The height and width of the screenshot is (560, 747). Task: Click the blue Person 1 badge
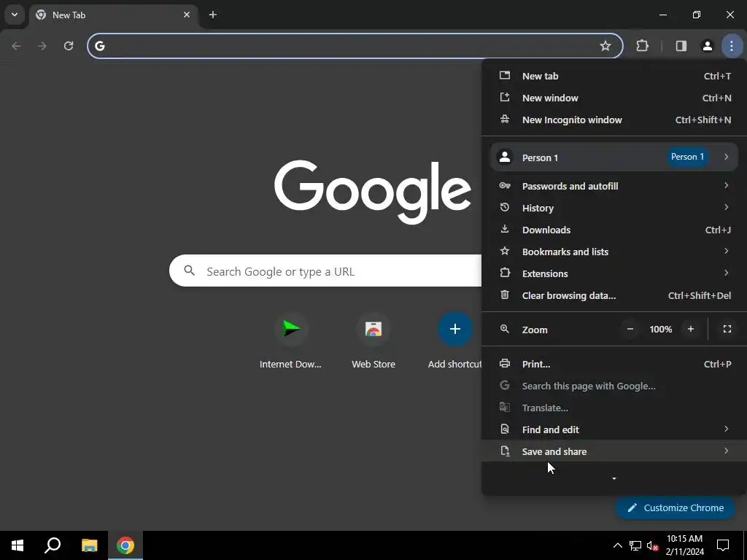click(687, 157)
